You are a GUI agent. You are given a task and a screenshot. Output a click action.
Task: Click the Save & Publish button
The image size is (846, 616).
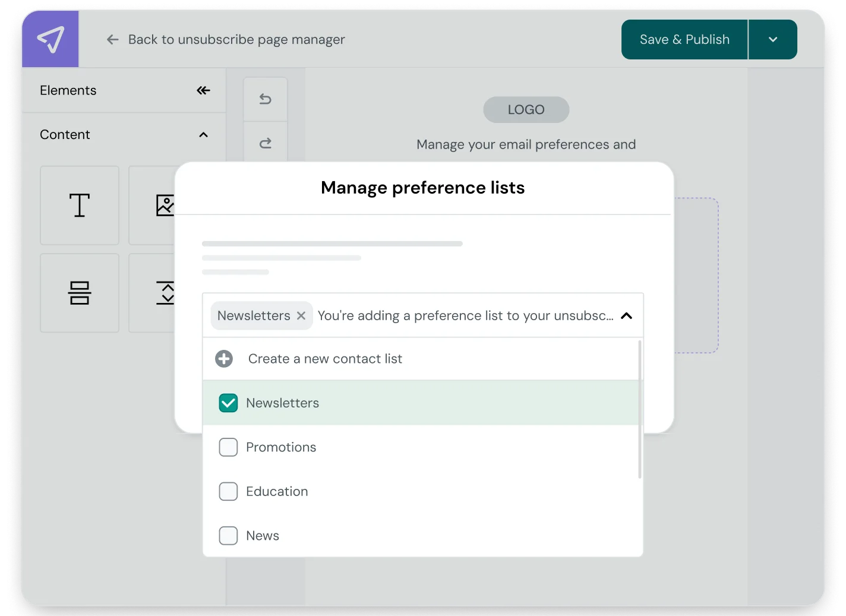coord(684,39)
